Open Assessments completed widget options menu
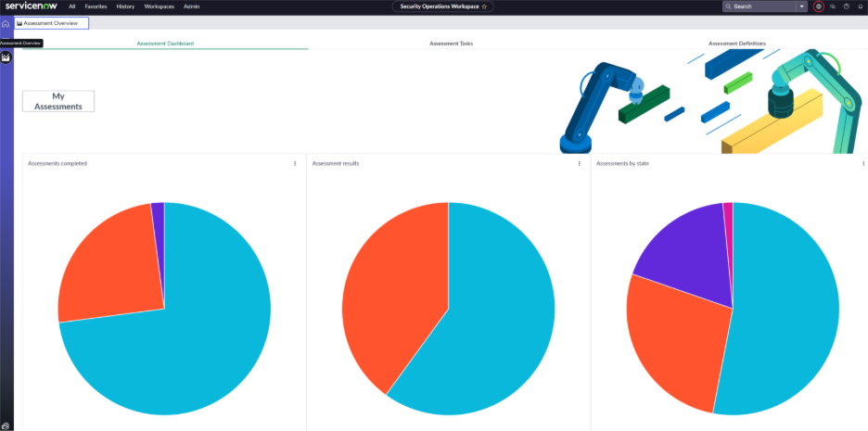 [x=295, y=164]
